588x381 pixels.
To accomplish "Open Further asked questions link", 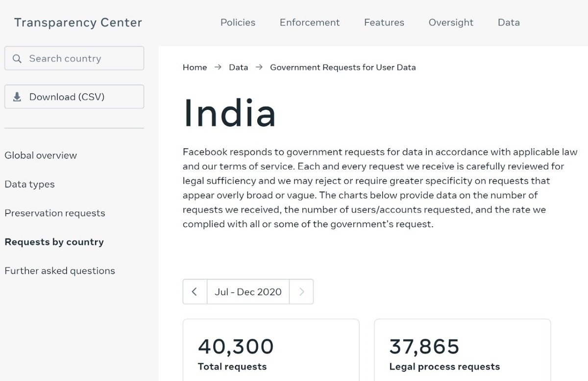I will click(60, 271).
